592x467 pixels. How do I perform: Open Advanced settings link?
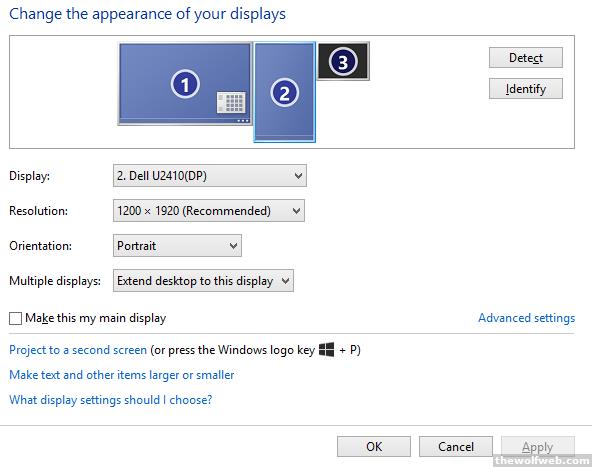click(526, 318)
